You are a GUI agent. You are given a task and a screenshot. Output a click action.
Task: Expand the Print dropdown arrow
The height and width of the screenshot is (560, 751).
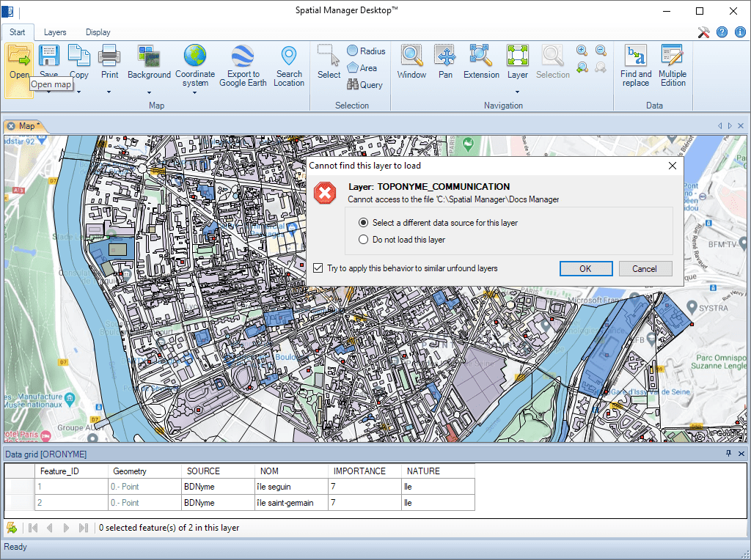109,92
